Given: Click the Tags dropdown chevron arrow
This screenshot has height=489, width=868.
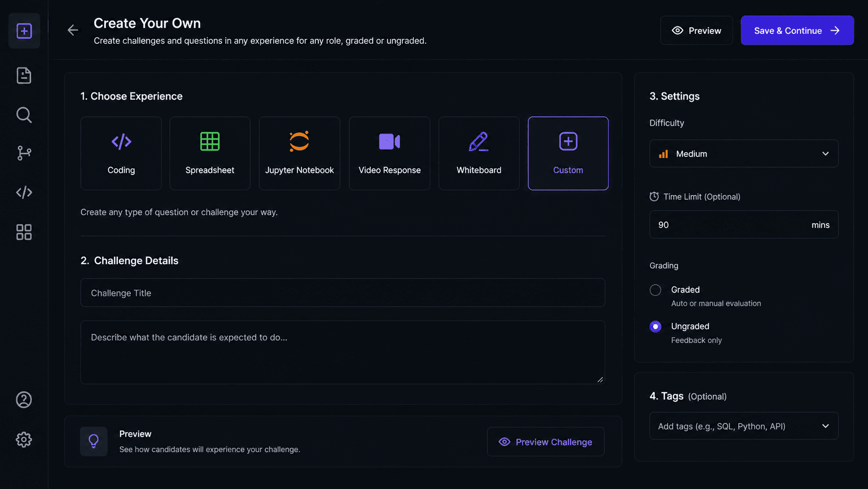Looking at the screenshot, I should [x=825, y=426].
